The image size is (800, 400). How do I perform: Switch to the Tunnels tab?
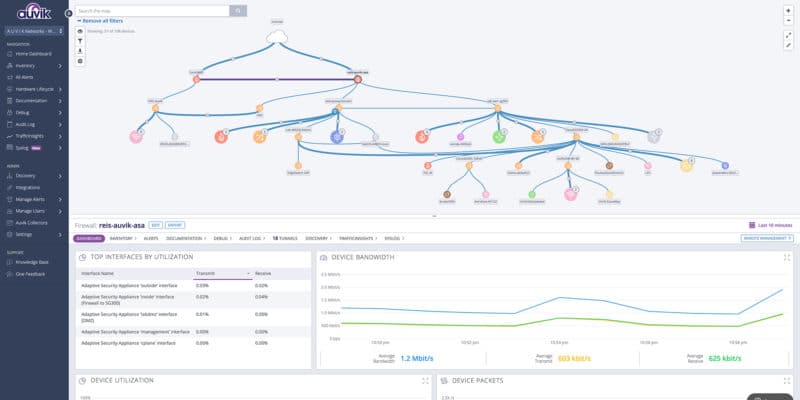[x=289, y=239]
